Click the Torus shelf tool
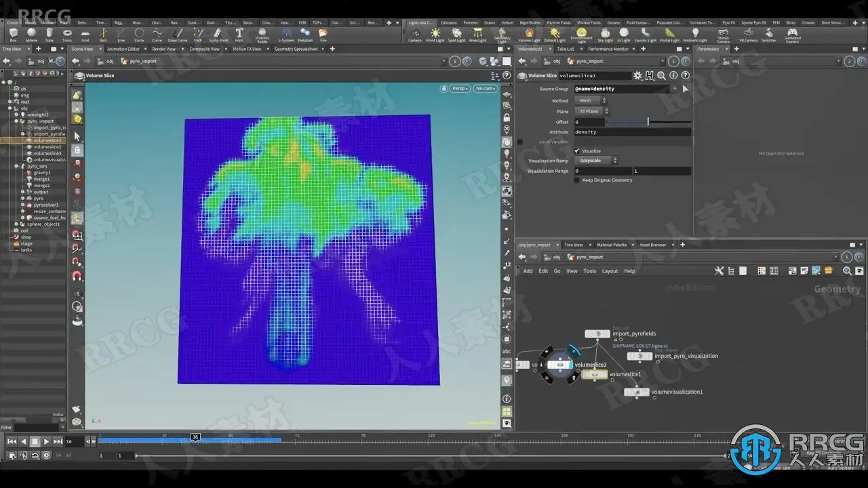Screen dimensions: 868x488 click(67, 34)
